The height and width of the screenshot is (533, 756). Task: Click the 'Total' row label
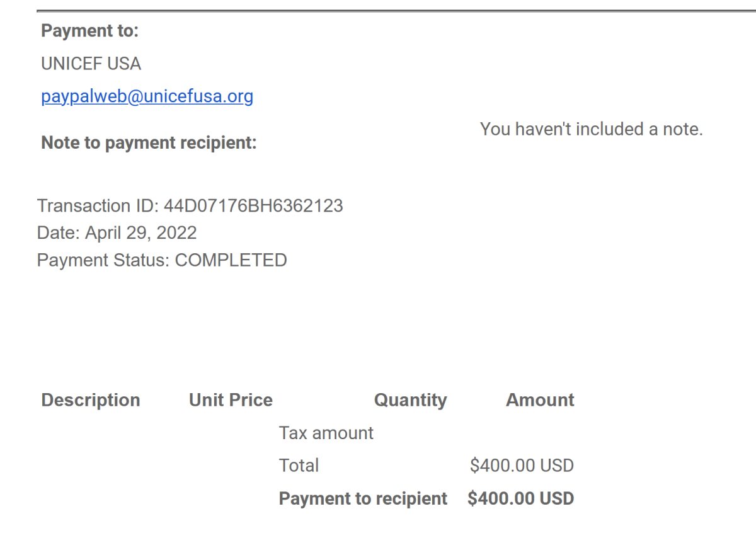[x=299, y=466]
